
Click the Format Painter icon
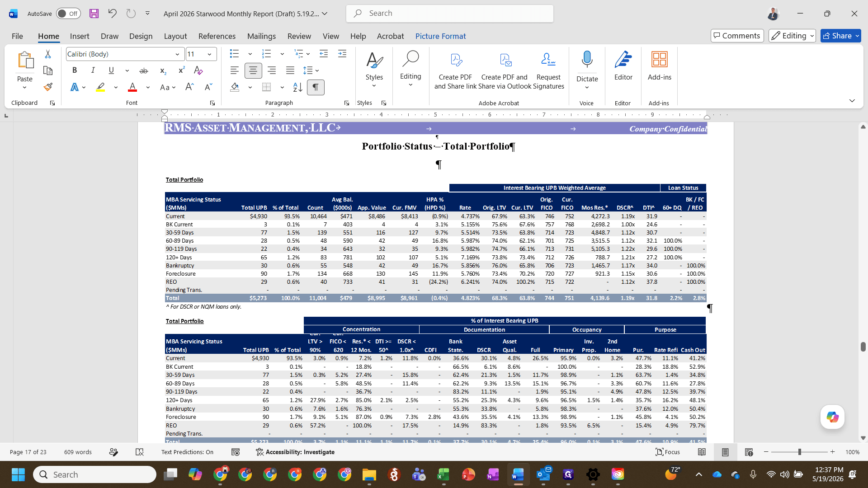[48, 87]
